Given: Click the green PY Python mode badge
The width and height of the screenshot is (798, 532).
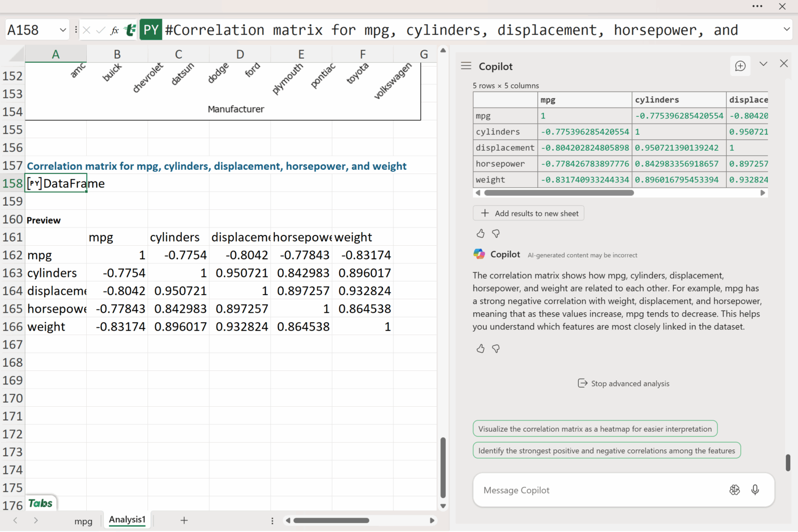Looking at the screenshot, I should (151, 30).
